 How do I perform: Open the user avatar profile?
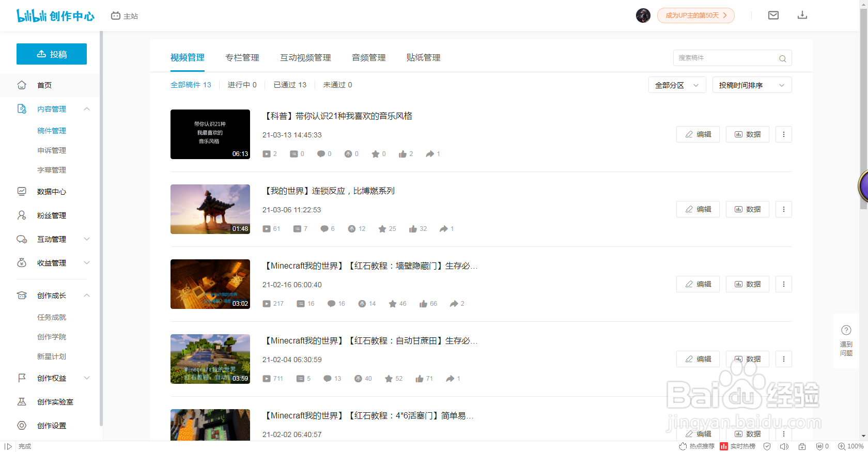pos(643,15)
